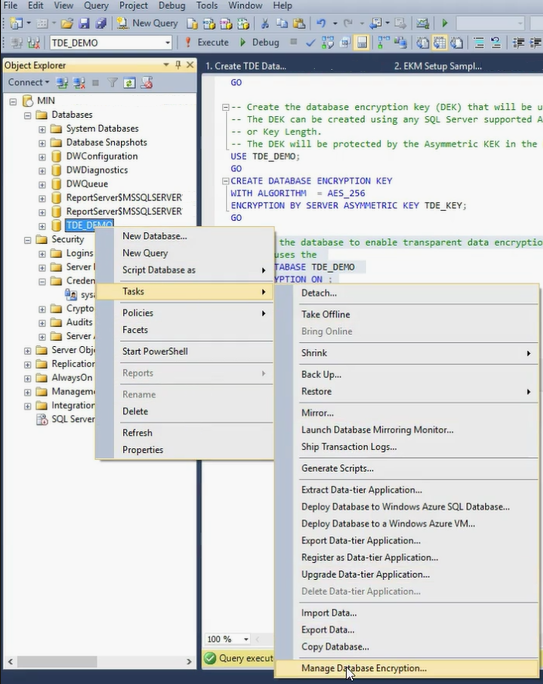Click Connect Object Explorer icon
The height and width of the screenshot is (684, 543).
62,82
